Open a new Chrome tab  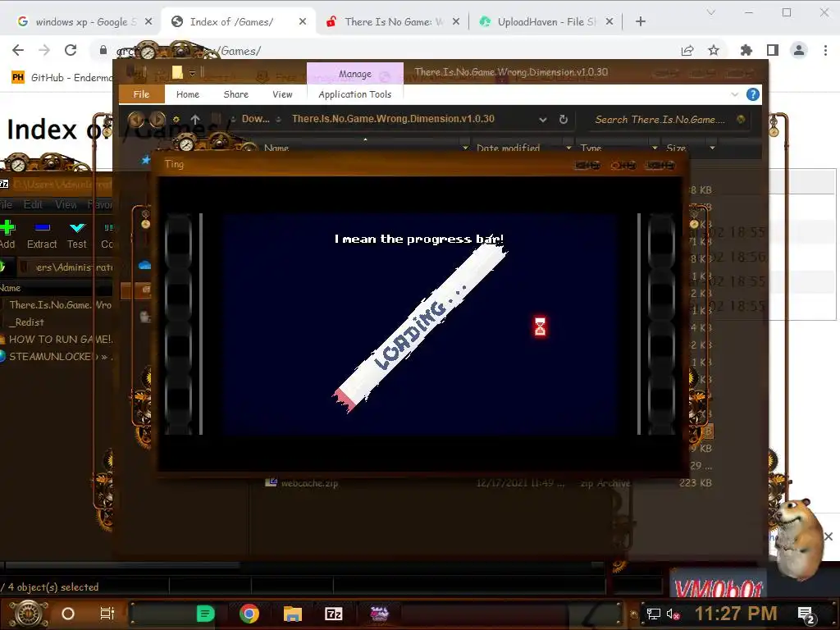point(640,21)
